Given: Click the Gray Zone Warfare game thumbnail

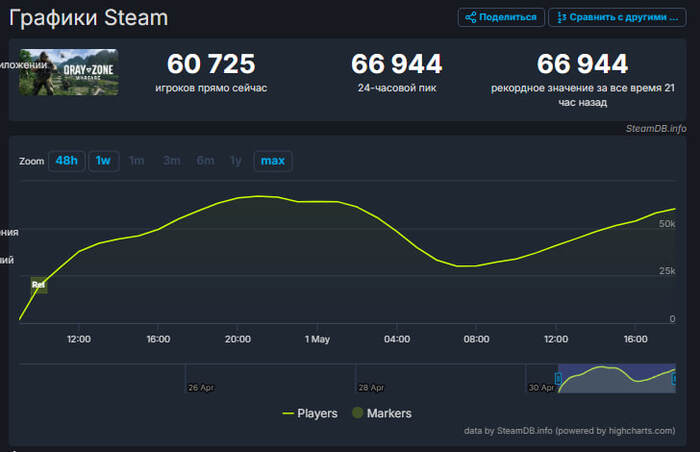Looking at the screenshot, I should pos(69,72).
